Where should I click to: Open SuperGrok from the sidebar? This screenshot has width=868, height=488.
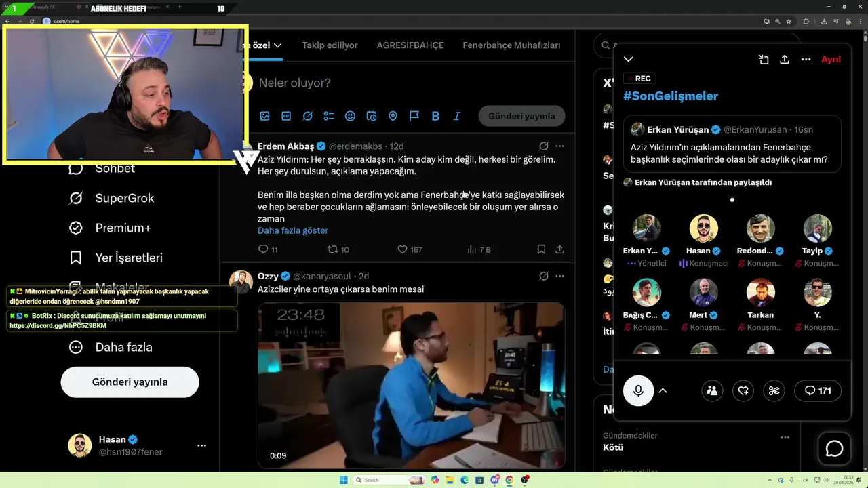click(111, 198)
